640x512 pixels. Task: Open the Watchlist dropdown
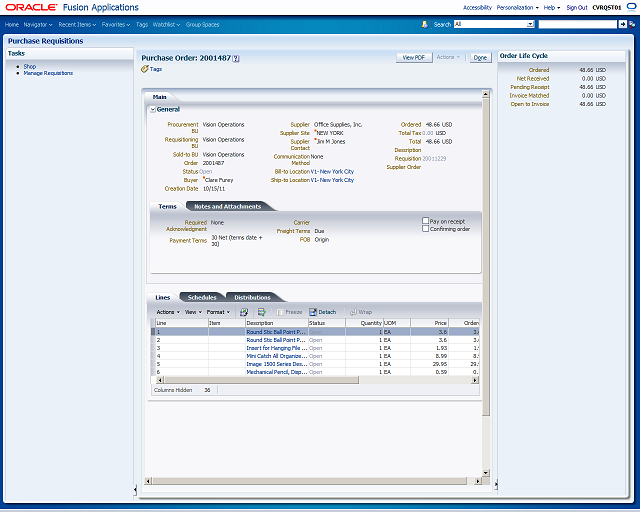click(166, 24)
